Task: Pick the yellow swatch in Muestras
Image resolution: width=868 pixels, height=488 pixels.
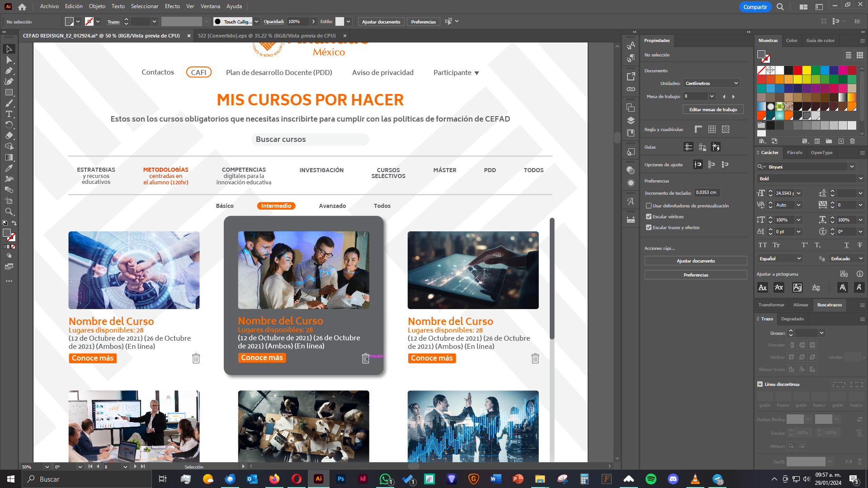Action: pos(807,70)
